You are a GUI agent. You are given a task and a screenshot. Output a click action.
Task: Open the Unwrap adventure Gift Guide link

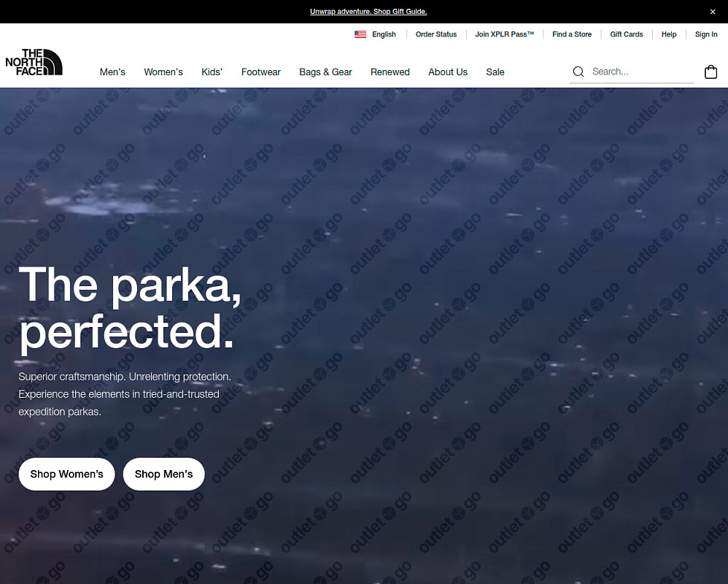368,12
